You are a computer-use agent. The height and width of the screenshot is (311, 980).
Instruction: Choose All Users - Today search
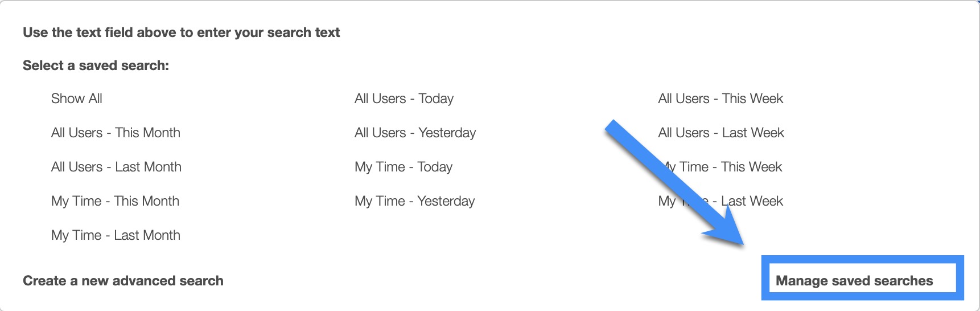pyautogui.click(x=403, y=99)
